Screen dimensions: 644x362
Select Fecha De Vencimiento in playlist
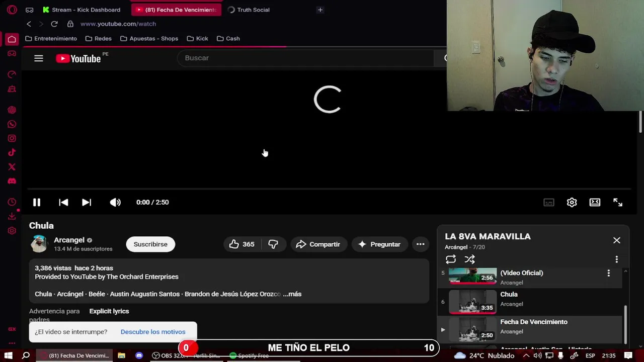(x=531, y=329)
